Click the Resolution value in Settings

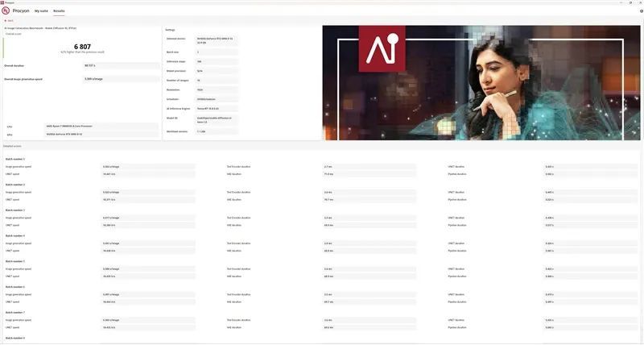[217, 89]
